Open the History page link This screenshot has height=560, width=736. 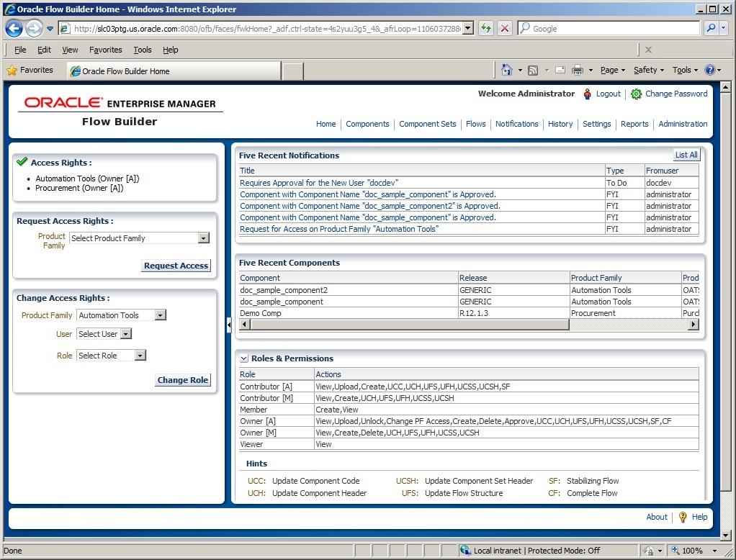pos(560,124)
